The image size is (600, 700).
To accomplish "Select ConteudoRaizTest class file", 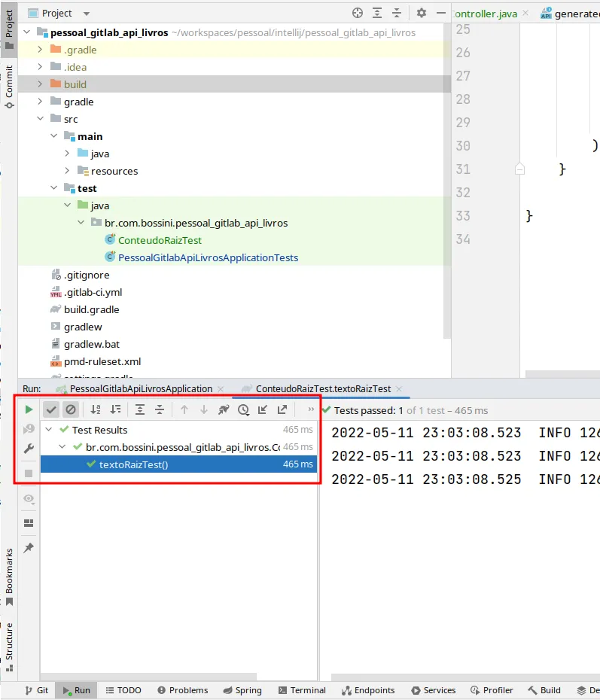I will tap(160, 240).
